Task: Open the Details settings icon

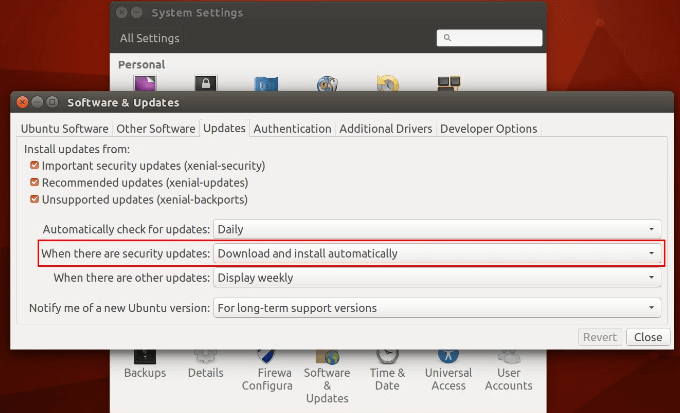Action: [x=205, y=363]
